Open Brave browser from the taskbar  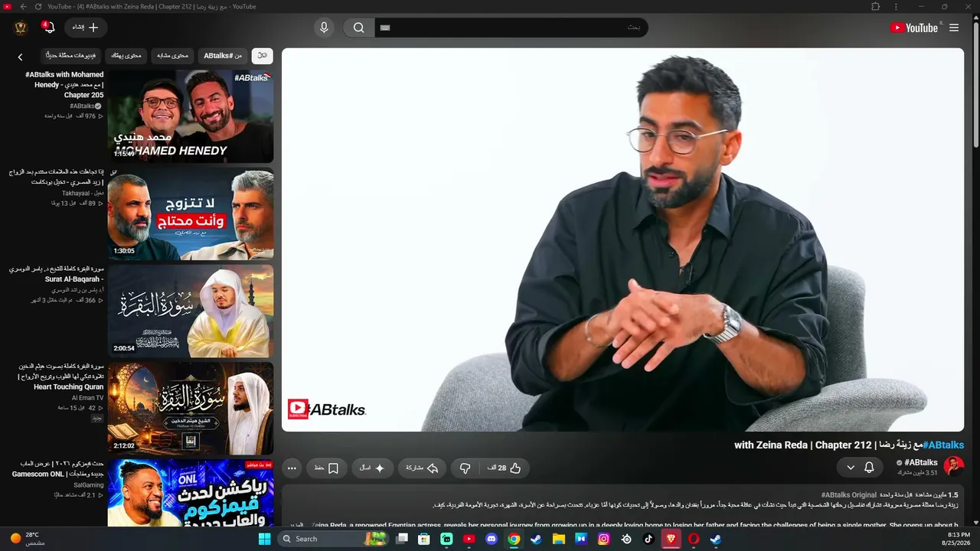tap(671, 539)
